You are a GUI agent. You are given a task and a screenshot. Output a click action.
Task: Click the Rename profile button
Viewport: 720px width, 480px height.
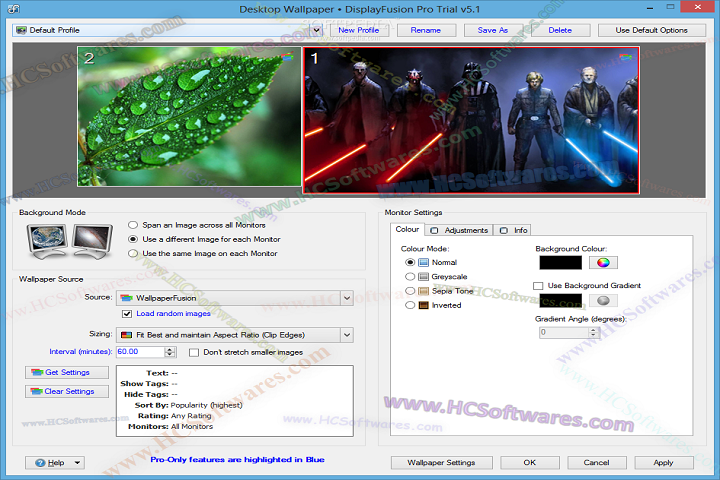coord(426,30)
